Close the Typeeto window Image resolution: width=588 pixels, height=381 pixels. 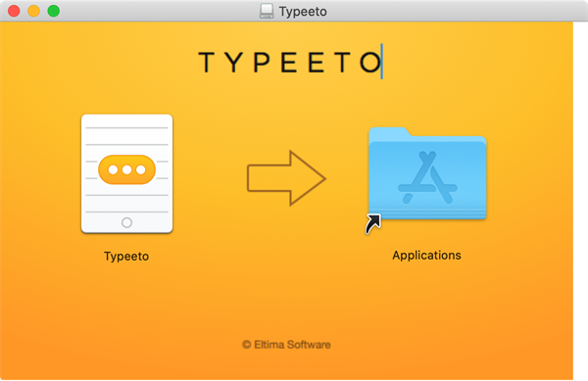tap(14, 11)
